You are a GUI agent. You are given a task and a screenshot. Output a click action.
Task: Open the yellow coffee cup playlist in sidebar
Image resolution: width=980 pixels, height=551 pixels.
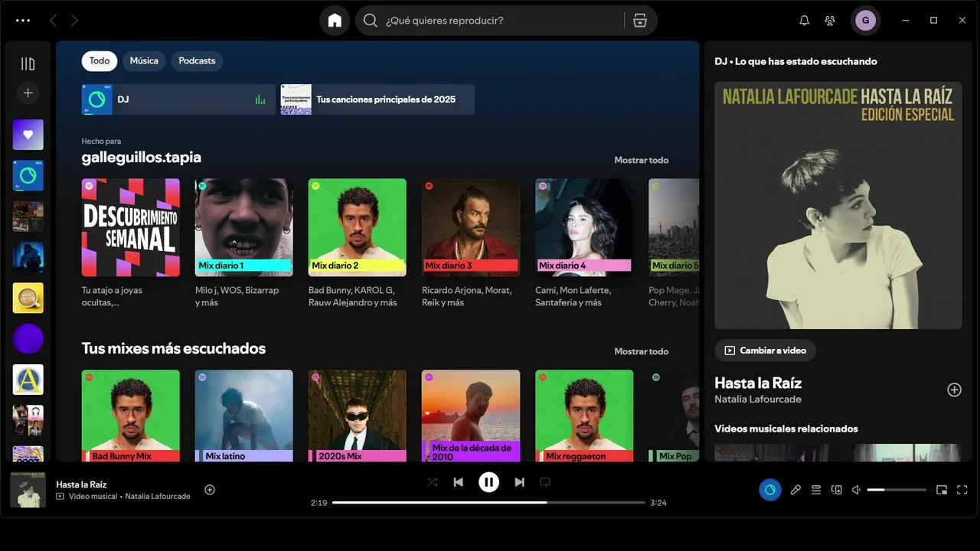28,298
